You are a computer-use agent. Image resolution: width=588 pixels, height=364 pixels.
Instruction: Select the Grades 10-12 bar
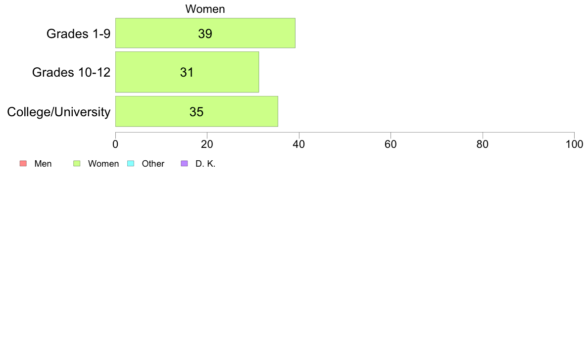click(187, 72)
